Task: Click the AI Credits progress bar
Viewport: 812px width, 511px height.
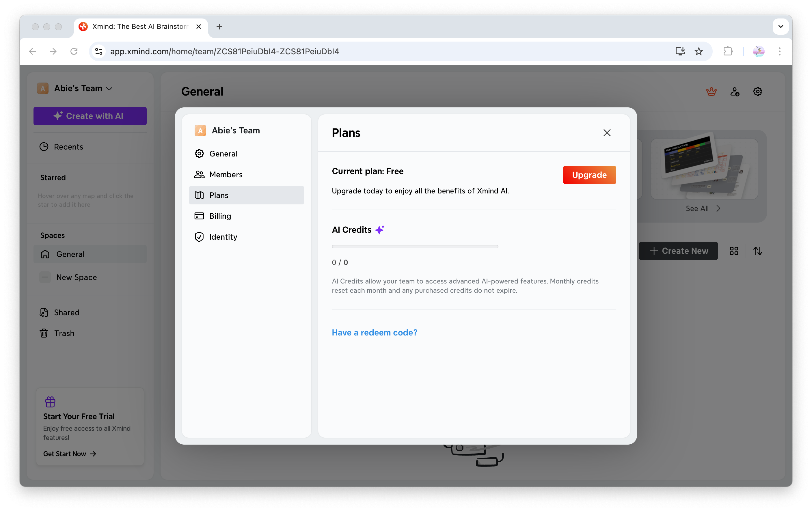Action: pos(415,246)
